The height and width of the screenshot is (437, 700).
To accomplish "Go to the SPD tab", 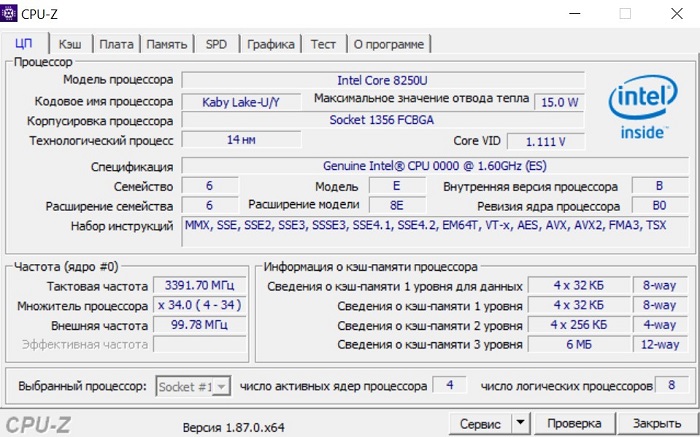I will pyautogui.click(x=217, y=44).
